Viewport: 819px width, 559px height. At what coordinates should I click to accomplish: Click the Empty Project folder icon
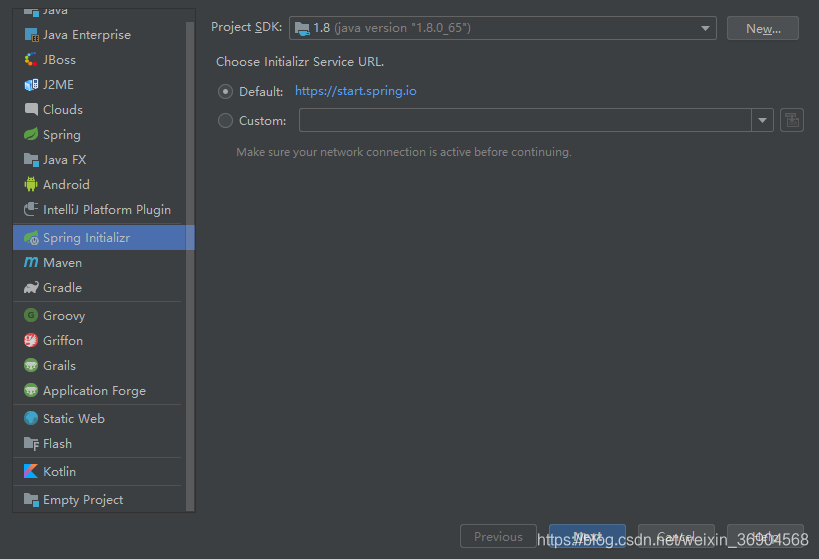31,499
